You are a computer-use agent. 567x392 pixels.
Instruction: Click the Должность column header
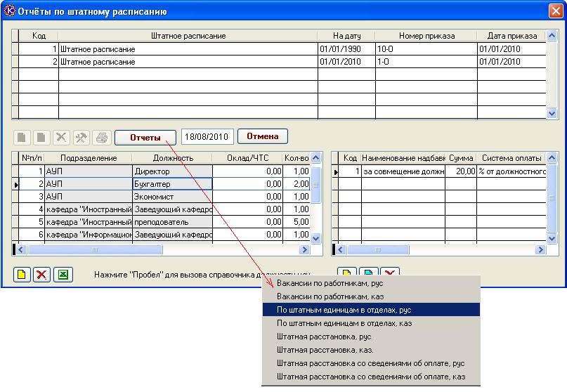[173, 158]
